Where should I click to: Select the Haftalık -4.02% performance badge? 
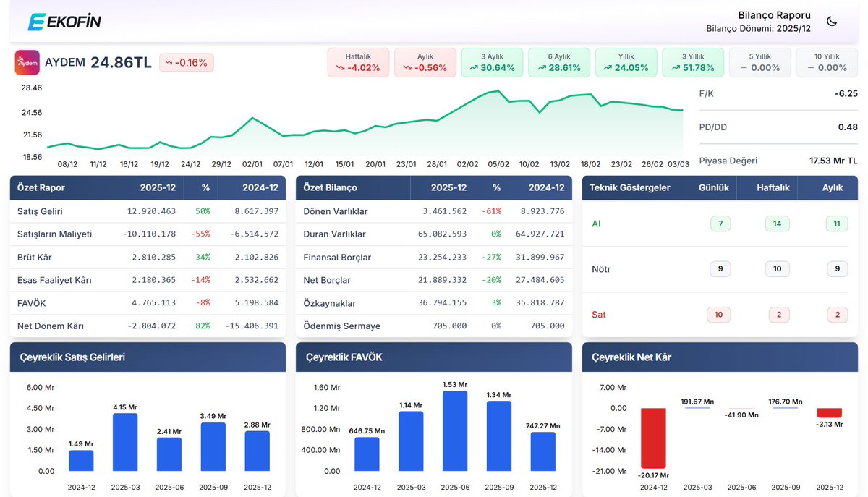358,62
